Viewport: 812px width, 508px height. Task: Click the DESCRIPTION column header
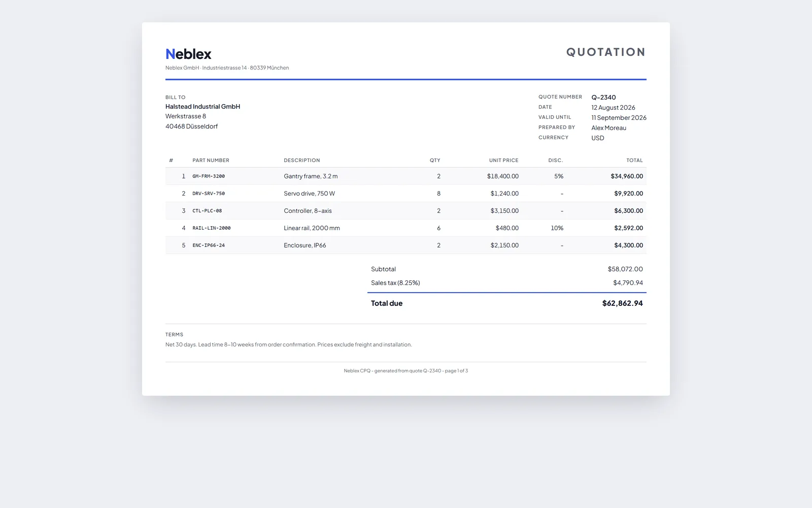click(x=302, y=161)
